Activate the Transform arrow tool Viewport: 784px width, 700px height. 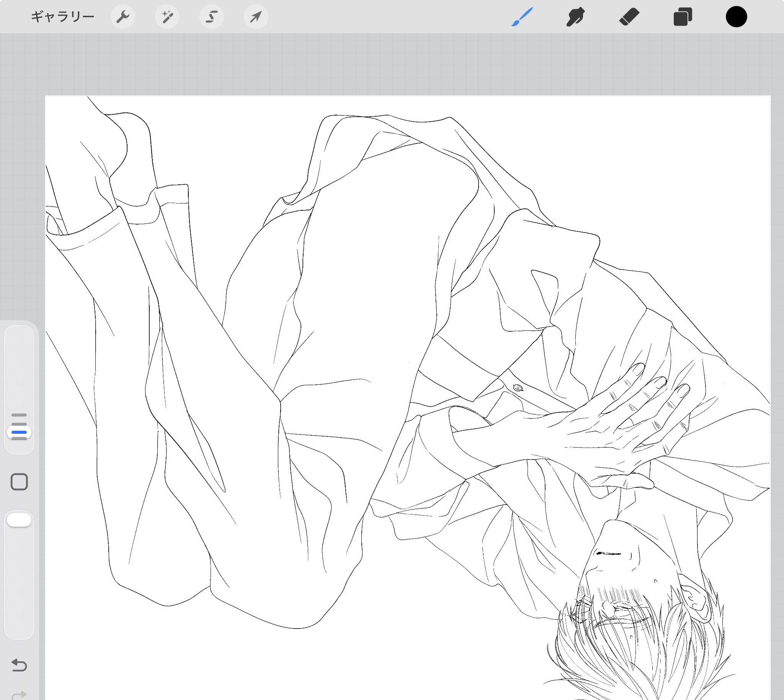[256, 17]
